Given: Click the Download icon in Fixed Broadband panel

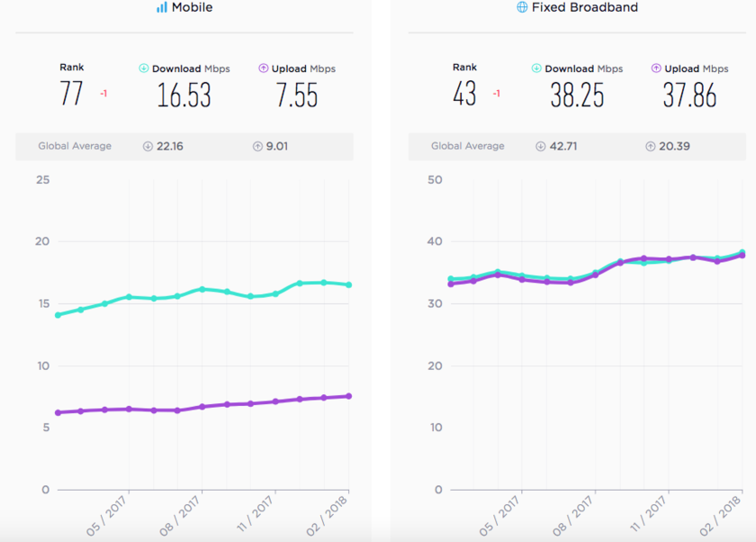Looking at the screenshot, I should tap(536, 68).
